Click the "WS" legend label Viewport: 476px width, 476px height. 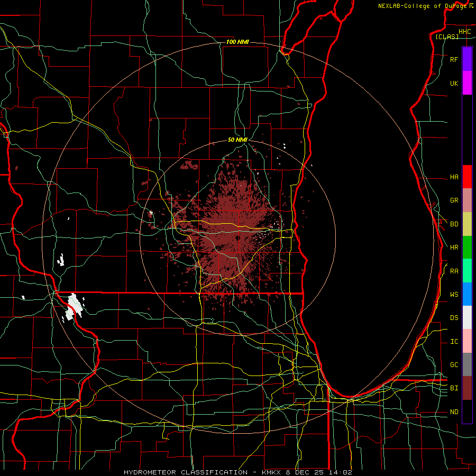click(x=454, y=295)
